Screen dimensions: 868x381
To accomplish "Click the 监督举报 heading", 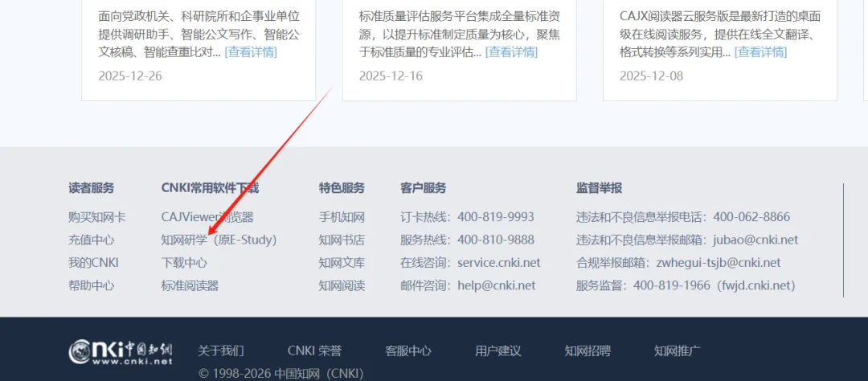I will [x=599, y=188].
